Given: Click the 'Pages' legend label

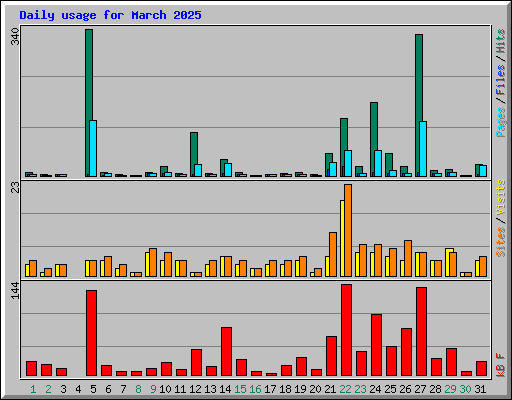Looking at the screenshot, I should click(x=501, y=122).
